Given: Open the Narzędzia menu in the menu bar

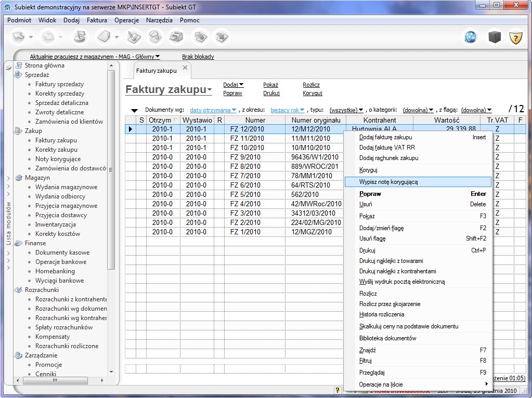Looking at the screenshot, I should click(159, 20).
